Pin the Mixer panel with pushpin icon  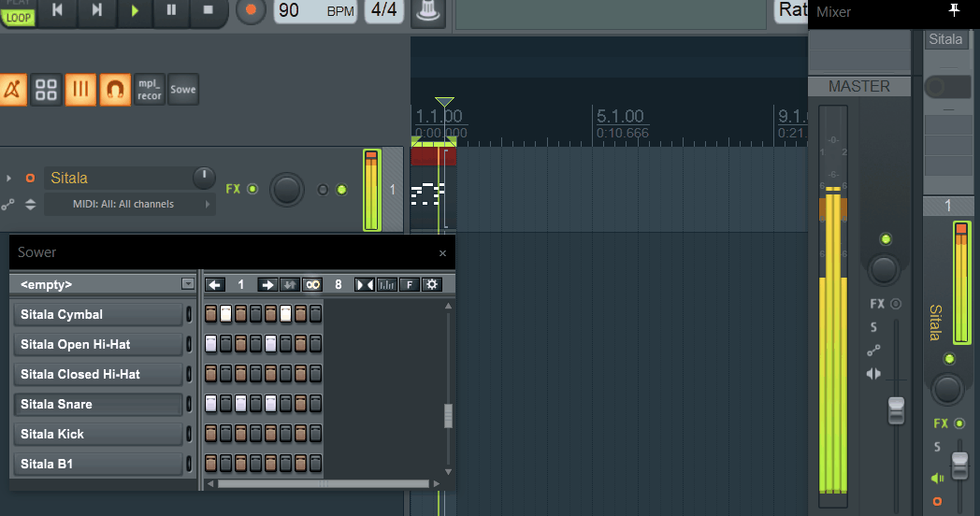pyautogui.click(x=954, y=10)
